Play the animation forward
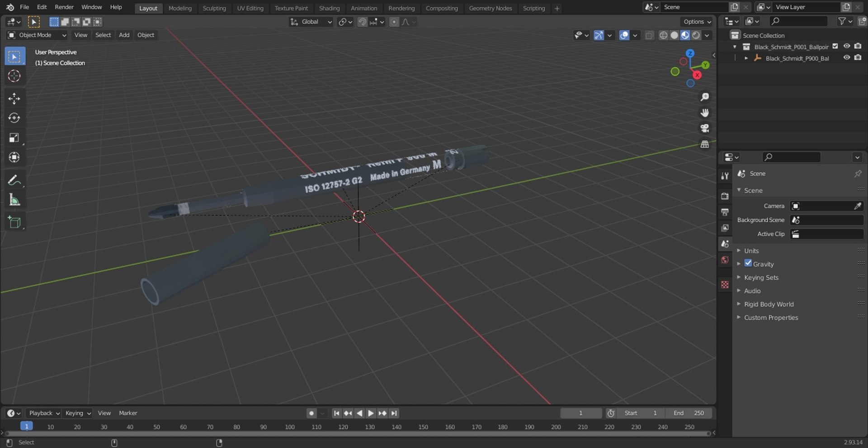This screenshot has height=448, width=868. [x=371, y=413]
